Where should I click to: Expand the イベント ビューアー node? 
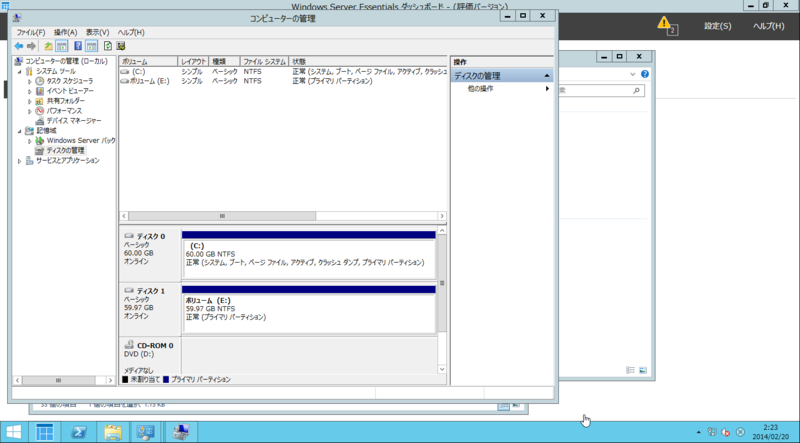point(30,91)
